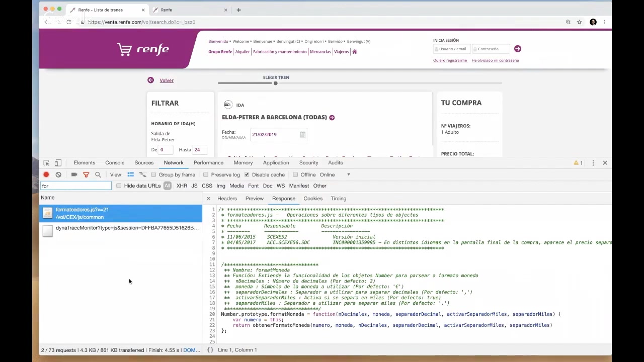Filter requests by XHR type
The height and width of the screenshot is (362, 644).
click(182, 186)
